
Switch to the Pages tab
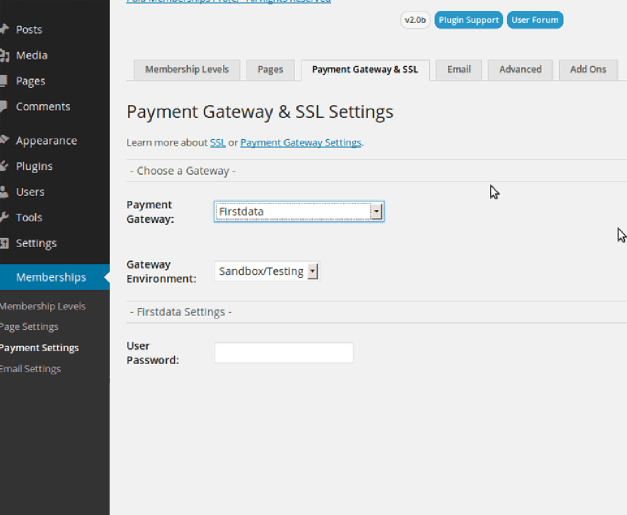click(x=270, y=70)
